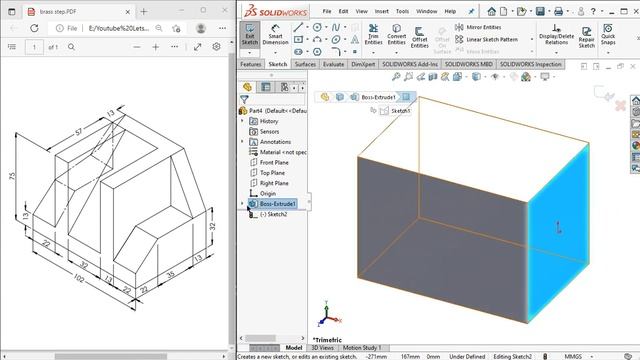Open Quick Snaps dropdown arrow
Viewport: 640px width, 360px height.
tap(608, 53)
